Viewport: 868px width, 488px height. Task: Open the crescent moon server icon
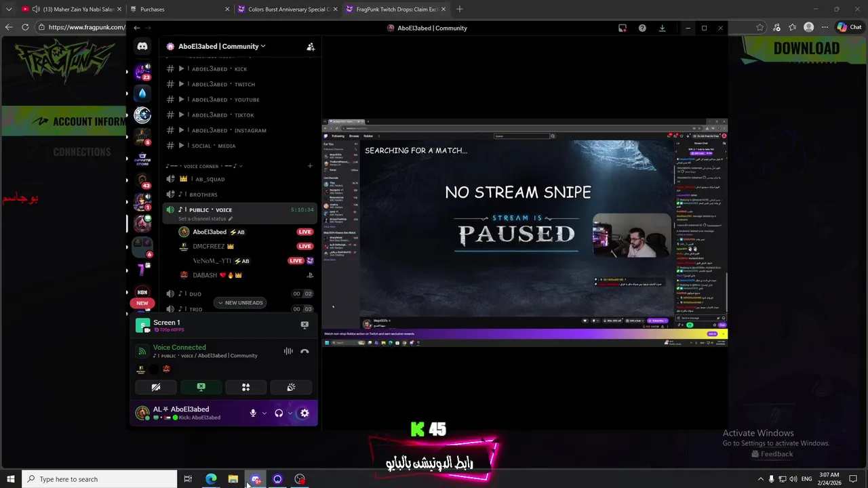coord(142,115)
